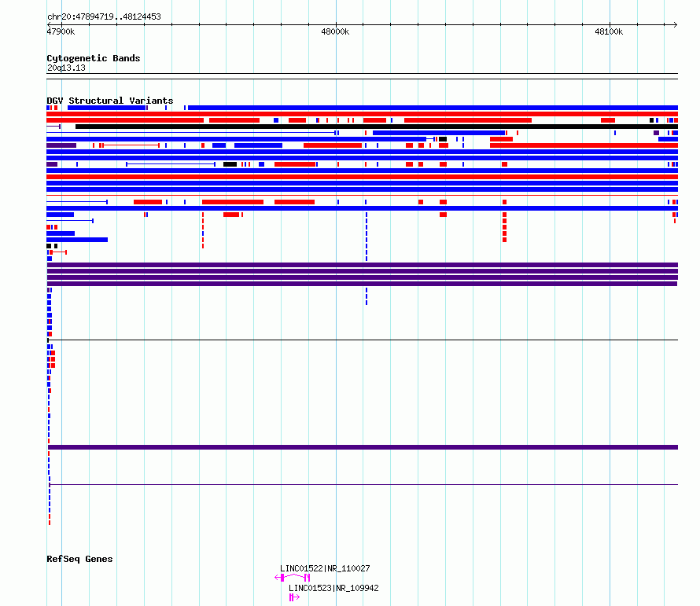Viewport: 700px width, 606px height.
Task: Select the 20q13.13 band label
Action: point(66,68)
